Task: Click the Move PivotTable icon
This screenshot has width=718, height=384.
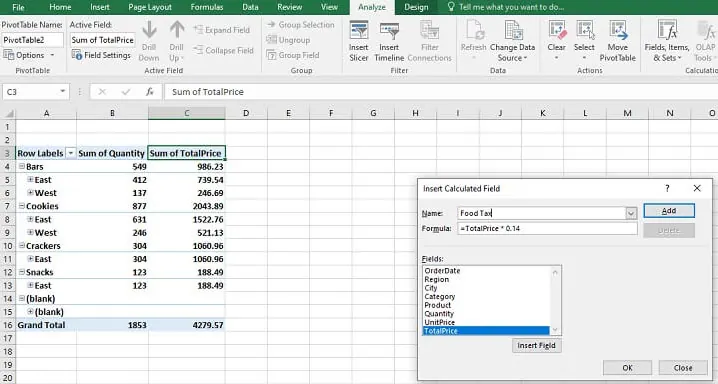Action: point(618,31)
